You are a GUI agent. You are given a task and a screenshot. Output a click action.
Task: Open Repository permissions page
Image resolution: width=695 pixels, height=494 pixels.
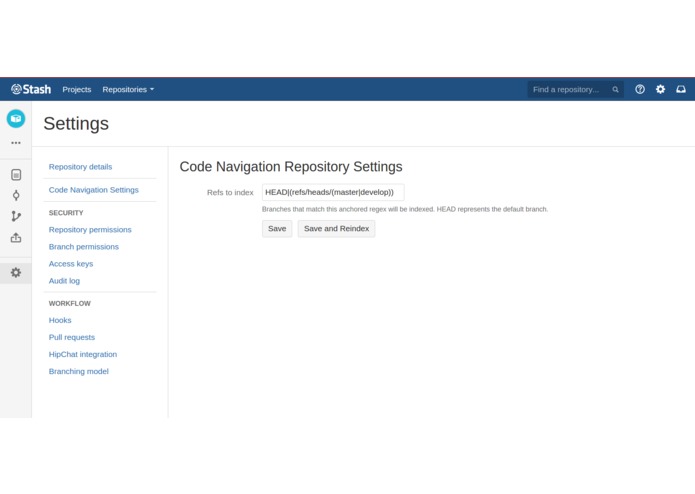pyautogui.click(x=90, y=229)
